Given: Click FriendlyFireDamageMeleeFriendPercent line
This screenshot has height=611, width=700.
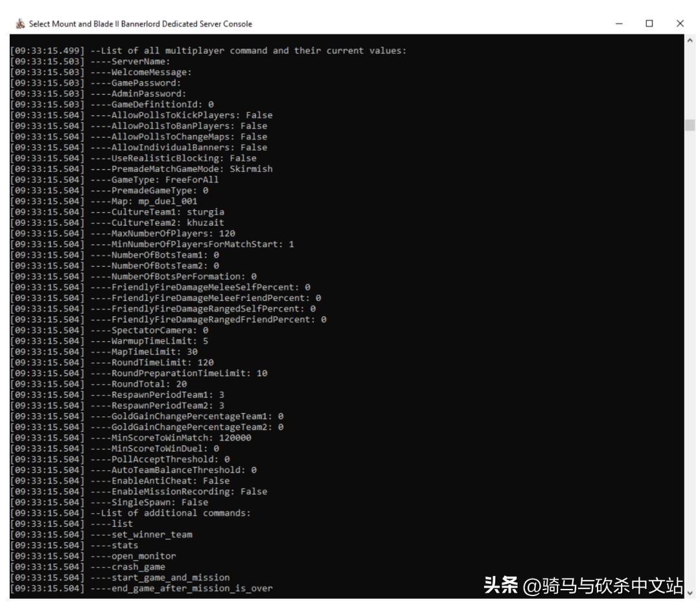Looking at the screenshot, I should 165,298.
